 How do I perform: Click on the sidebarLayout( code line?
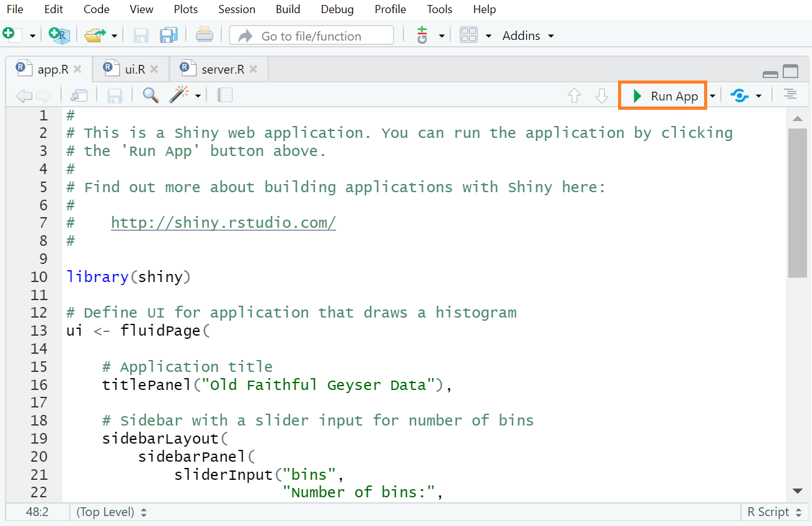click(x=166, y=438)
